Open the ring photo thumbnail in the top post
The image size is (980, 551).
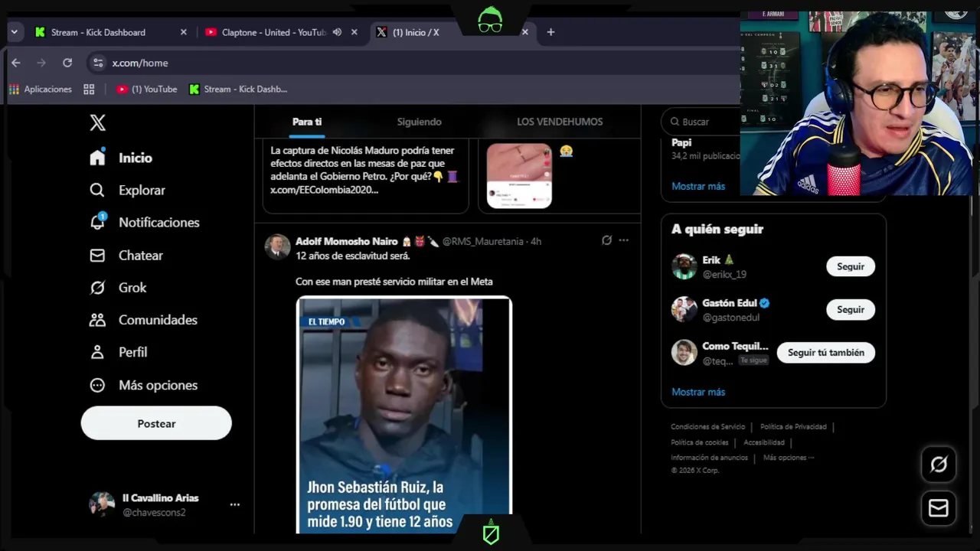pos(519,175)
